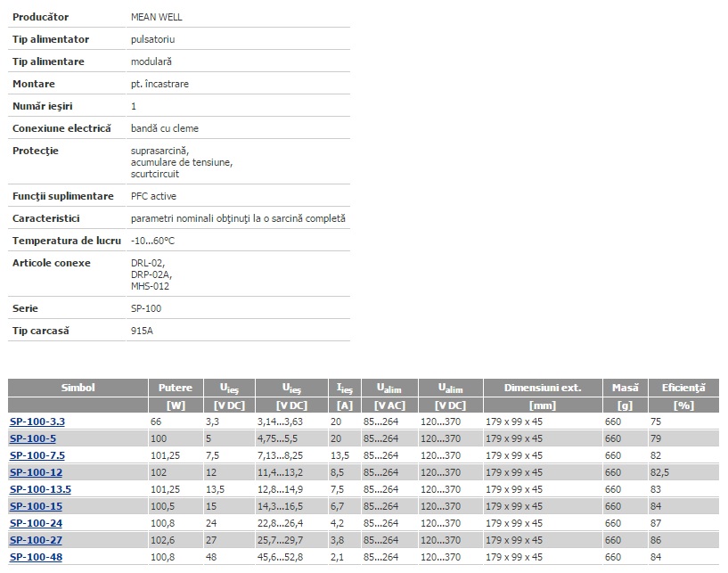Click the Serie label
Viewport: 728px width, 573px height.
[x=25, y=309]
